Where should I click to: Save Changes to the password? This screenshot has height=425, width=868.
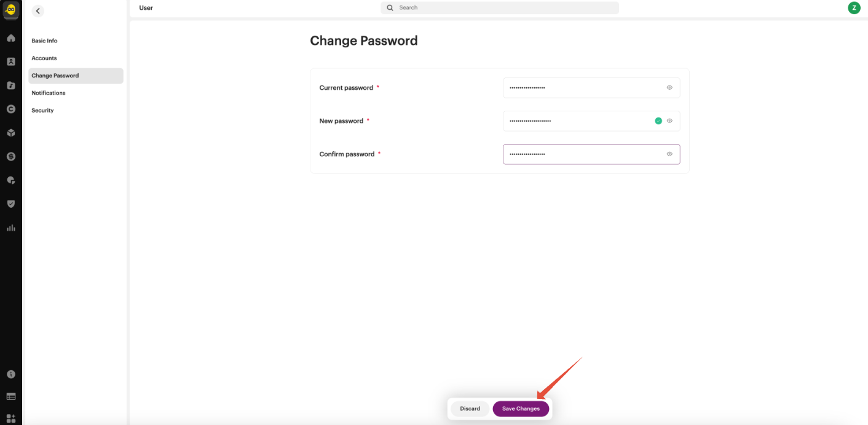(521, 409)
